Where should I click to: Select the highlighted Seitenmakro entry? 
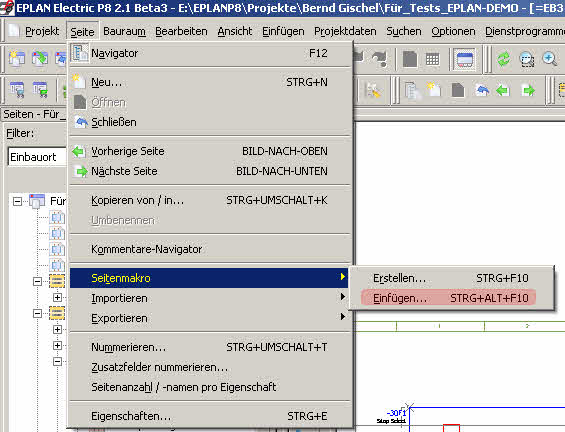[209, 278]
